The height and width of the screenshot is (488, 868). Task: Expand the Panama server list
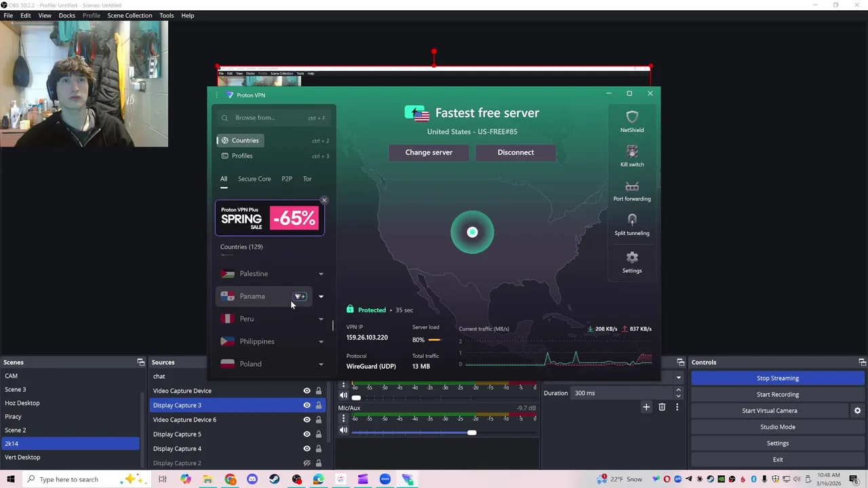pos(321,296)
